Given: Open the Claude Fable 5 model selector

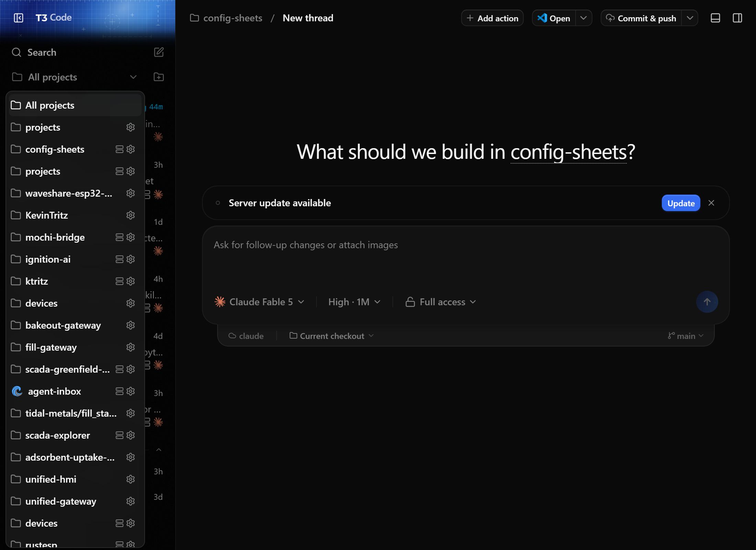Looking at the screenshot, I should pos(259,302).
